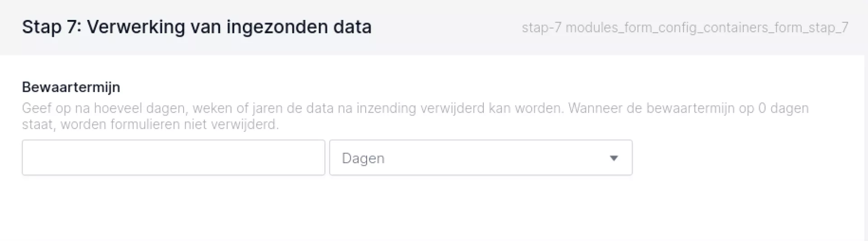Click the Bewaartermijn field label
The width and height of the screenshot is (868, 241).
point(71,87)
